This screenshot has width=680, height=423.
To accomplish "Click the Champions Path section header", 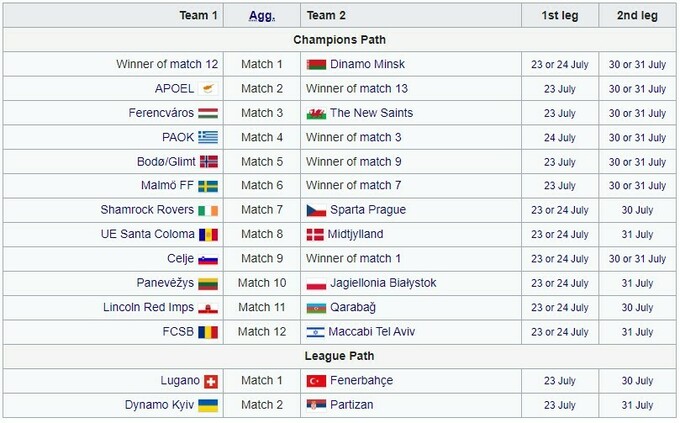I will 340,40.
